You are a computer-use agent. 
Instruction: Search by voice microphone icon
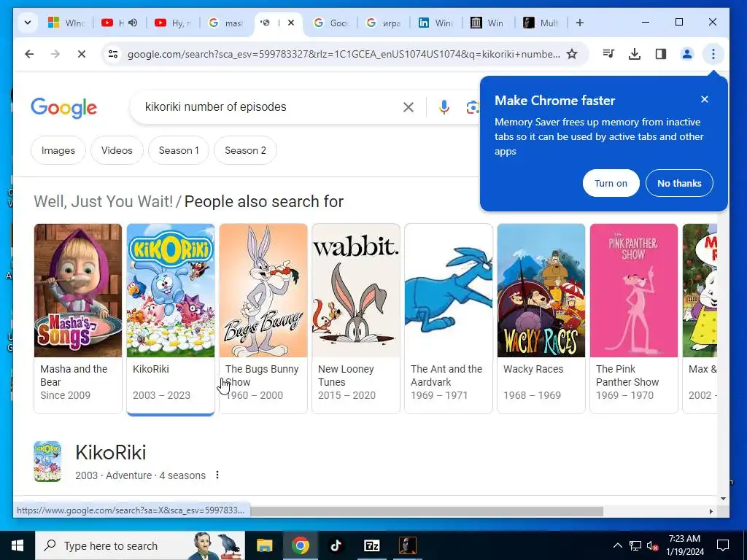point(444,107)
